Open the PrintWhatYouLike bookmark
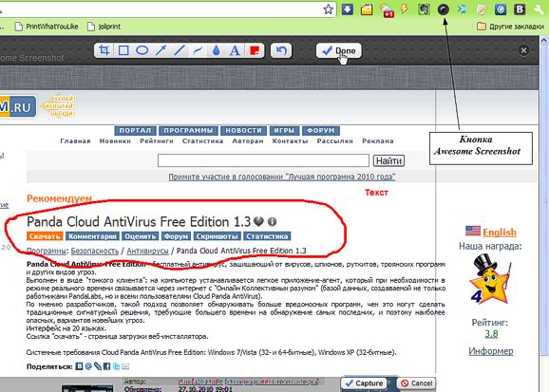 pos(47,27)
